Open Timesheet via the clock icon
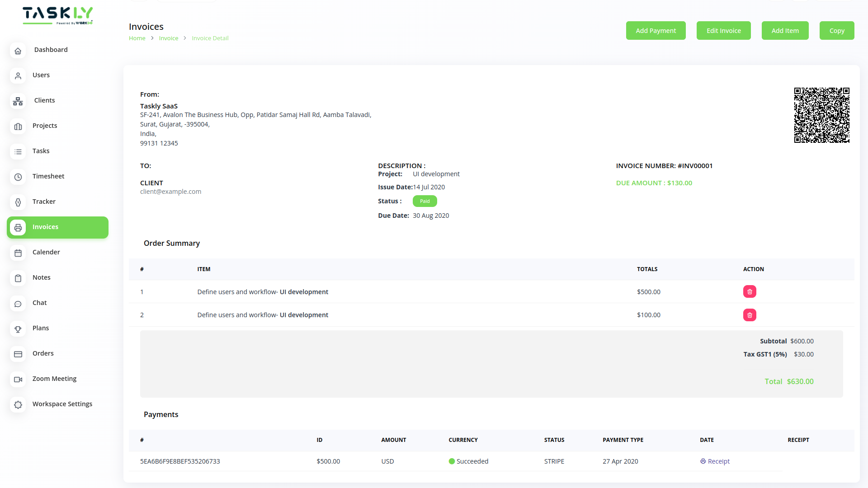This screenshot has width=868, height=488. pos(18,177)
